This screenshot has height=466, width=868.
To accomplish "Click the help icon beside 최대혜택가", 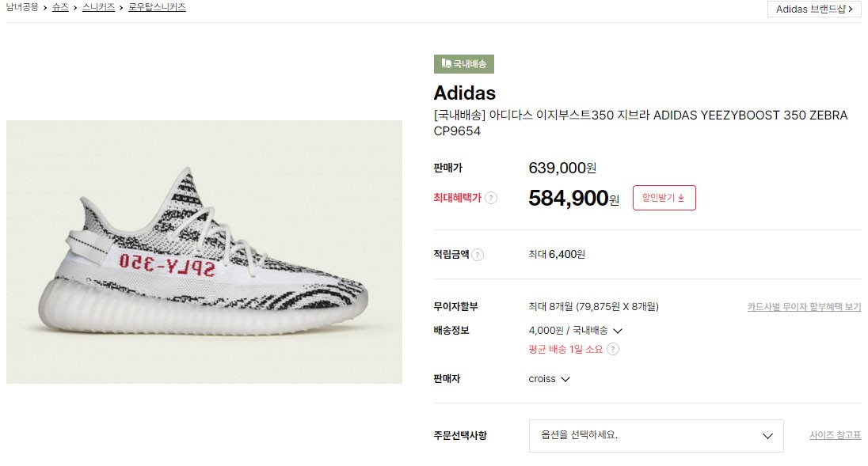I will point(491,198).
